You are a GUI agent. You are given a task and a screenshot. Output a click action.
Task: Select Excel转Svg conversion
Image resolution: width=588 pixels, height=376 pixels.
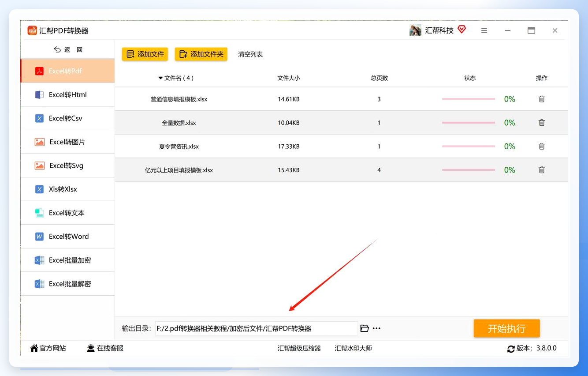67,165
